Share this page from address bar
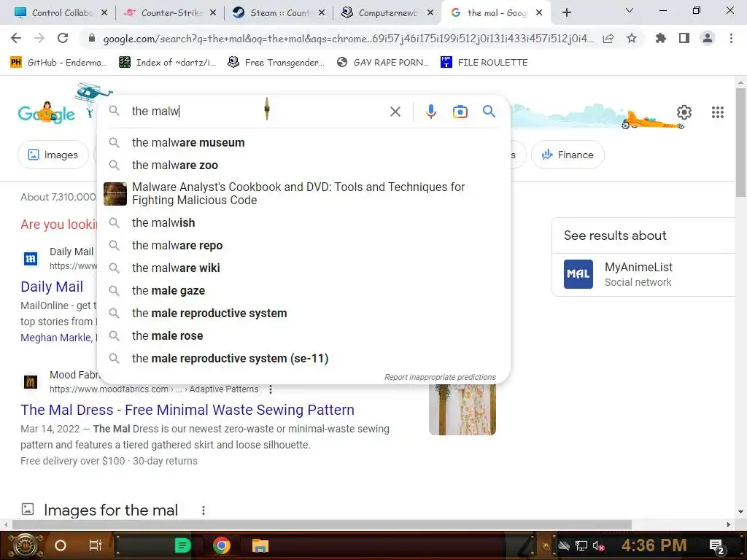 608,39
